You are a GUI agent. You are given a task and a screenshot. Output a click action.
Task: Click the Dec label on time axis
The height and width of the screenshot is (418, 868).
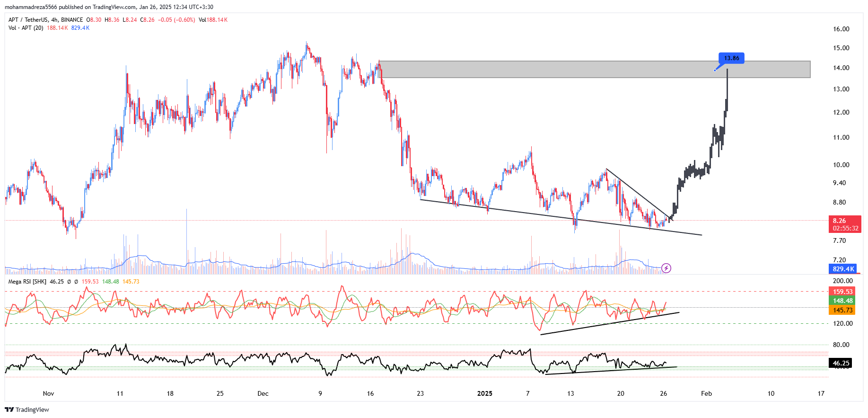pos(263,393)
